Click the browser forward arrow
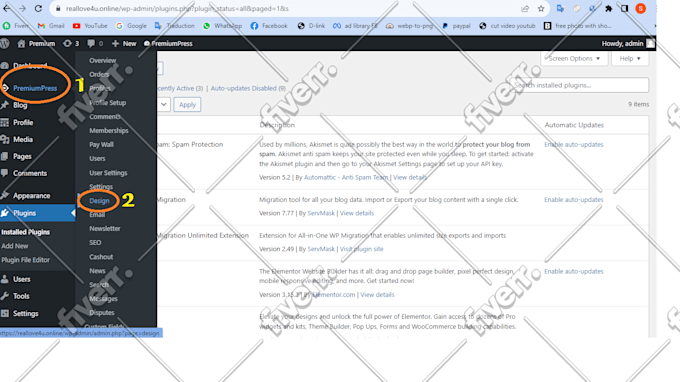Screen dimensions: 680x382 [22, 9]
